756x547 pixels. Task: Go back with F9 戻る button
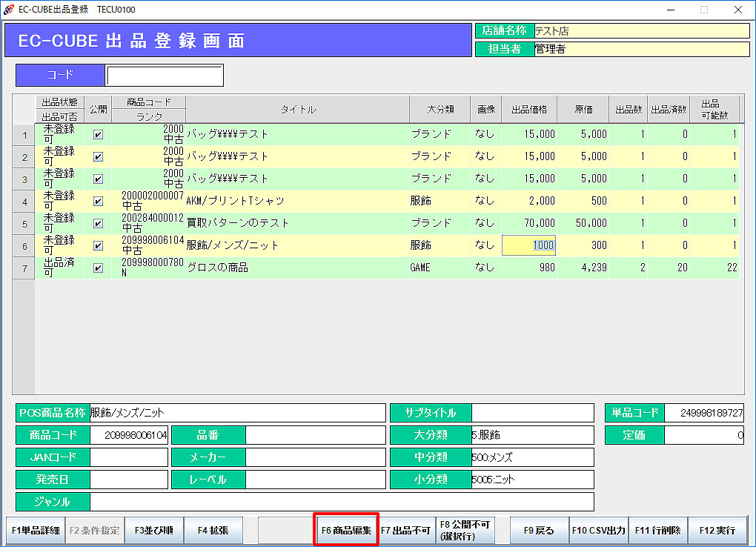click(x=539, y=531)
